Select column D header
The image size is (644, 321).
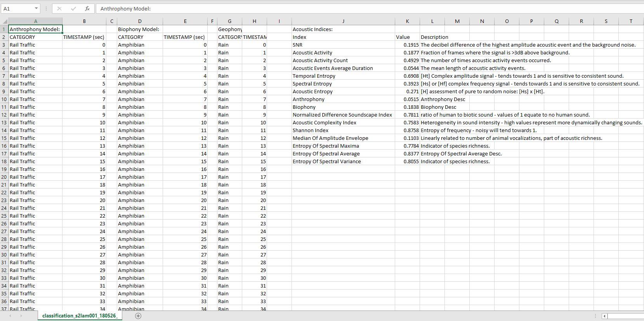point(140,21)
